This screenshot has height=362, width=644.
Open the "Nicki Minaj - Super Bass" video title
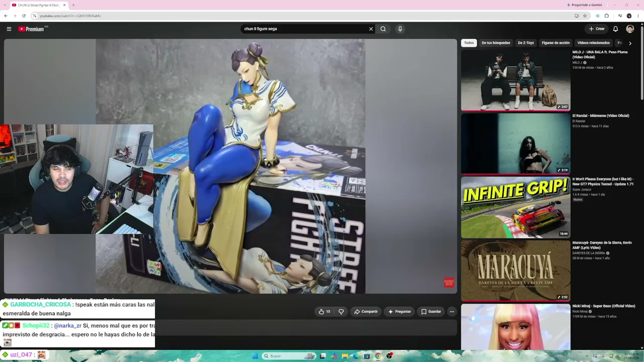(604, 306)
